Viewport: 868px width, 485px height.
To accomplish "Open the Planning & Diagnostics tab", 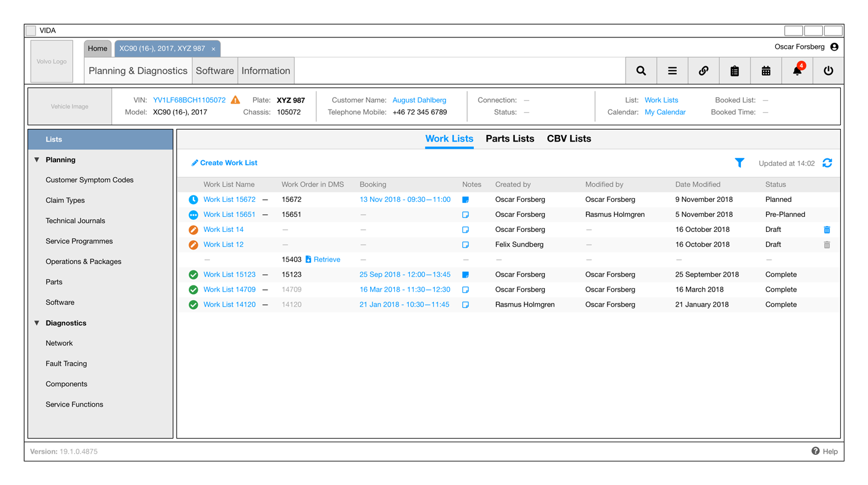I will pyautogui.click(x=138, y=70).
